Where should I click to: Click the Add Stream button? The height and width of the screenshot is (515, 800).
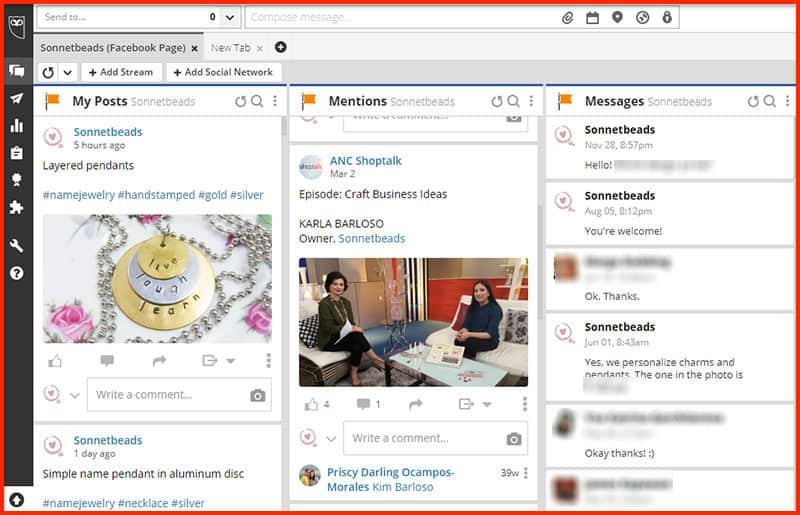pos(120,72)
